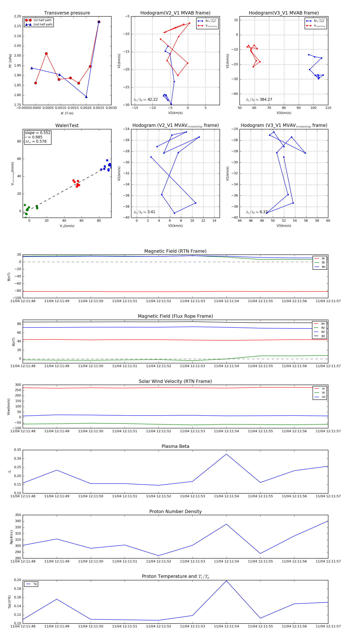This screenshot has width=351, height=644.
Task: Click the "Magnetic Field (Flux Rope Frame)" title
Action: pyautogui.click(x=175, y=316)
